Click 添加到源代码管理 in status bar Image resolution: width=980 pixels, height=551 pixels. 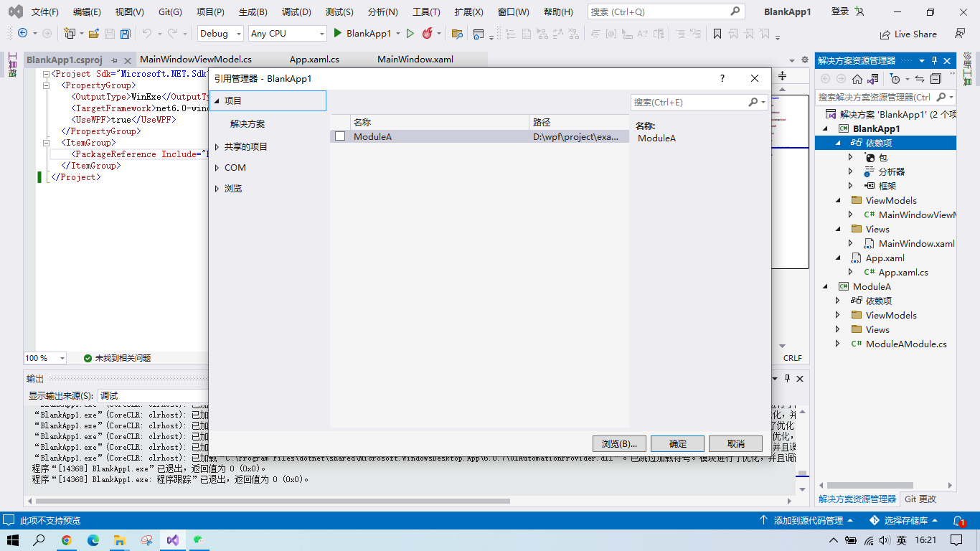pyautogui.click(x=807, y=520)
